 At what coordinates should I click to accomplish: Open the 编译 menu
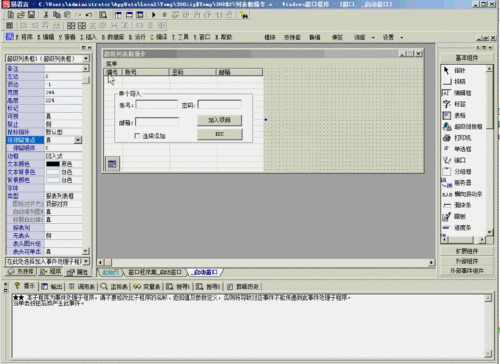pyautogui.click(x=159, y=37)
